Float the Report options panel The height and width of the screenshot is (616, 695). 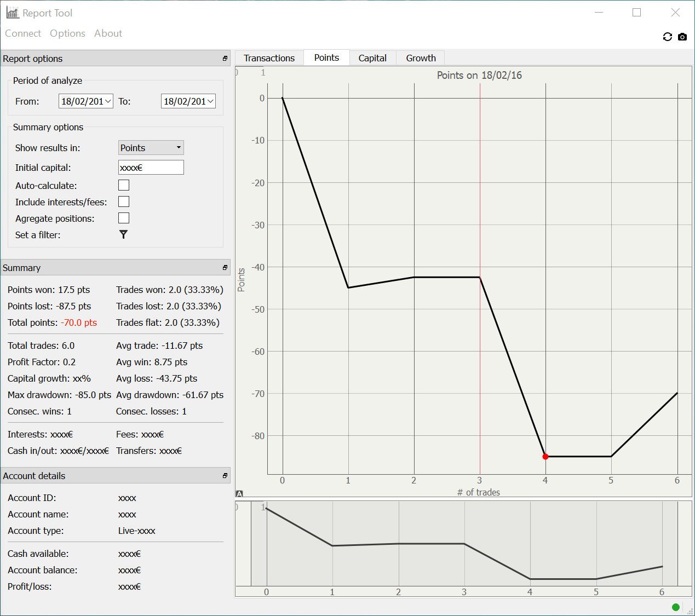[225, 59]
